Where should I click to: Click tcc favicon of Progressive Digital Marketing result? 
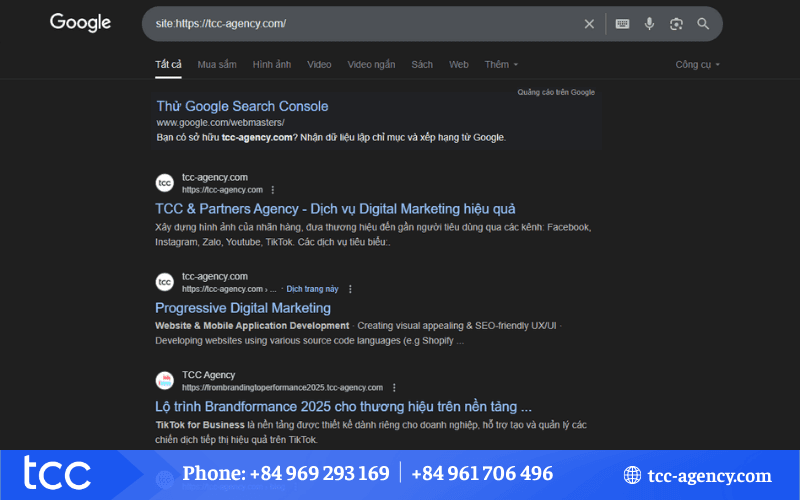(164, 282)
